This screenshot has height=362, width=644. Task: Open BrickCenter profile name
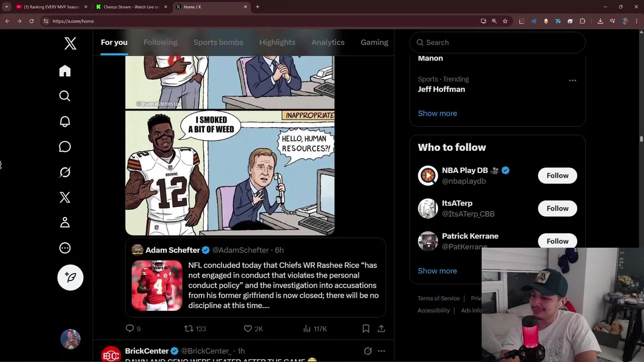click(x=146, y=351)
